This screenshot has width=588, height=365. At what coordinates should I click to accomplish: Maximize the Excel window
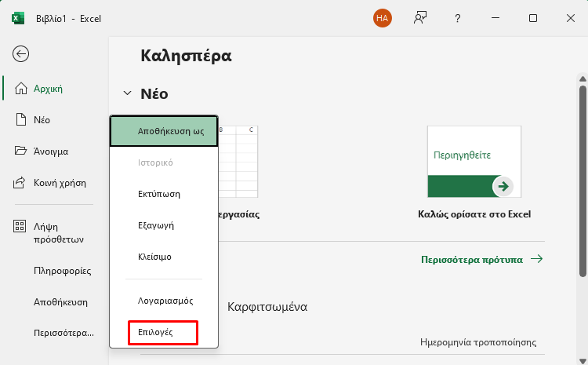[533, 18]
